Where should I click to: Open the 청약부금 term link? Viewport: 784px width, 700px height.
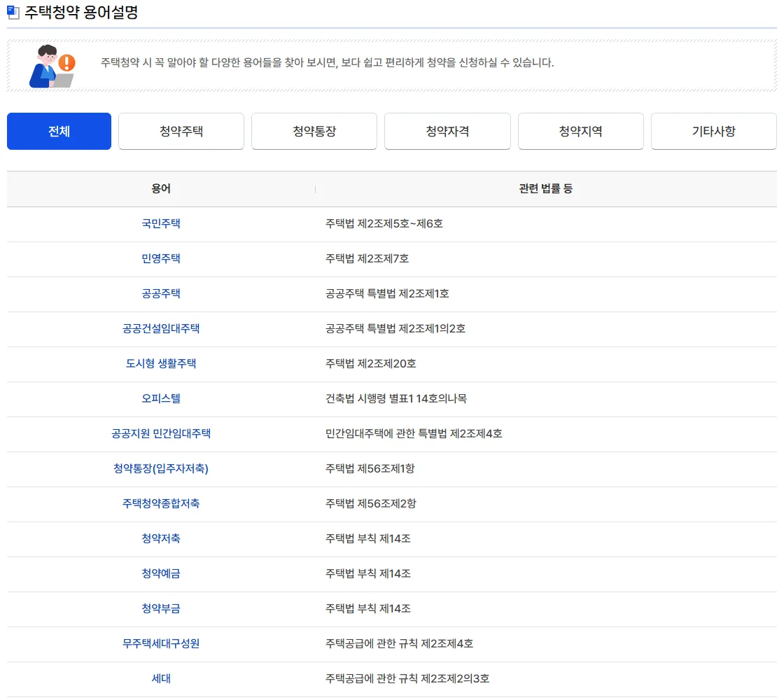click(161, 608)
